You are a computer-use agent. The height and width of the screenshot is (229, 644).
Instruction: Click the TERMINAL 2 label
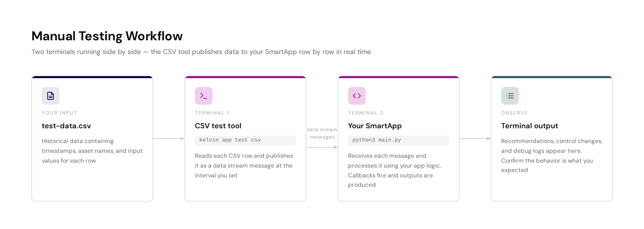click(365, 113)
